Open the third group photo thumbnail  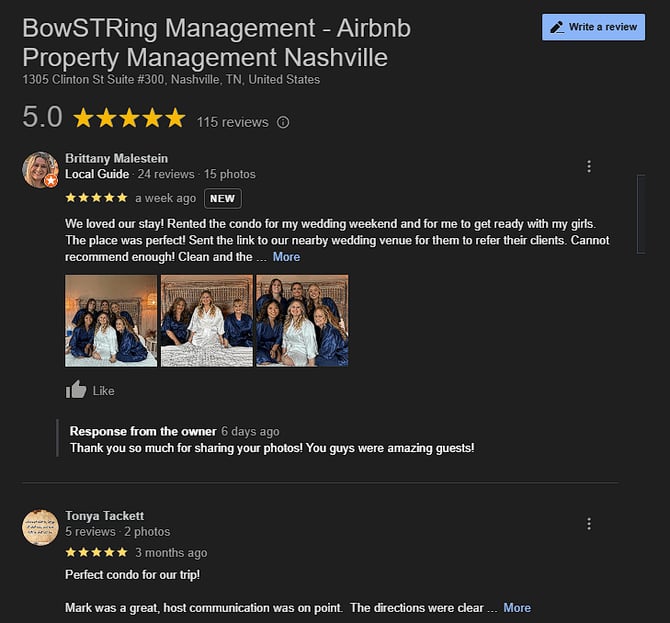point(302,320)
